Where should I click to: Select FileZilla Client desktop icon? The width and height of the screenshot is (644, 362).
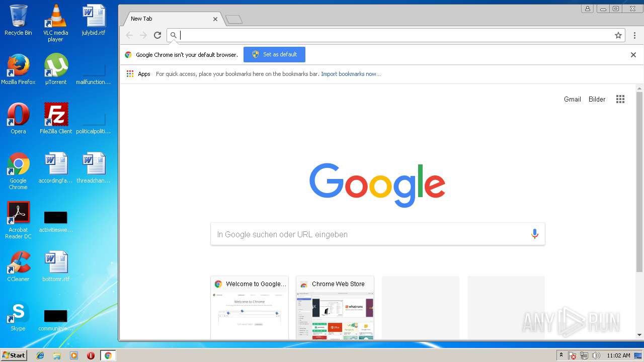click(56, 119)
